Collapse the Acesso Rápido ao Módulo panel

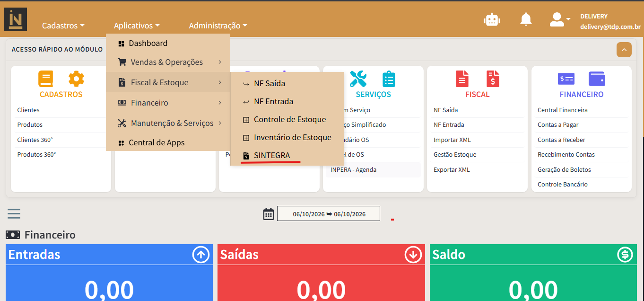click(624, 50)
